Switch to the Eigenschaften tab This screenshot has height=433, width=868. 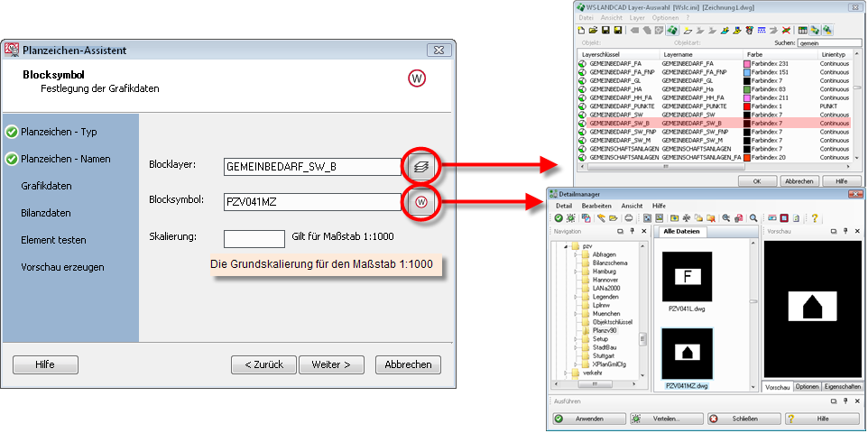[x=843, y=386]
